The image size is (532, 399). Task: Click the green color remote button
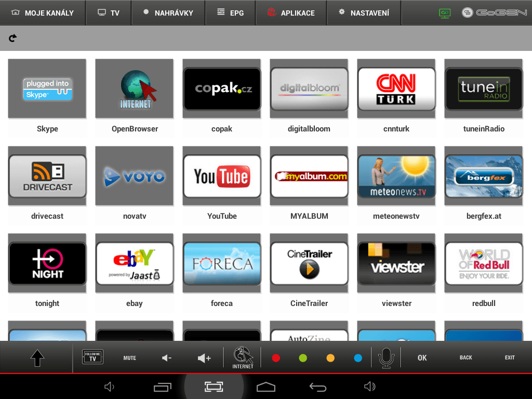tap(303, 358)
